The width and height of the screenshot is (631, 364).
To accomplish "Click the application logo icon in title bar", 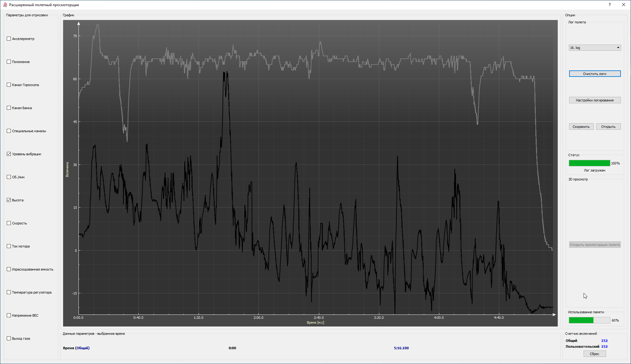I will pos(5,5).
